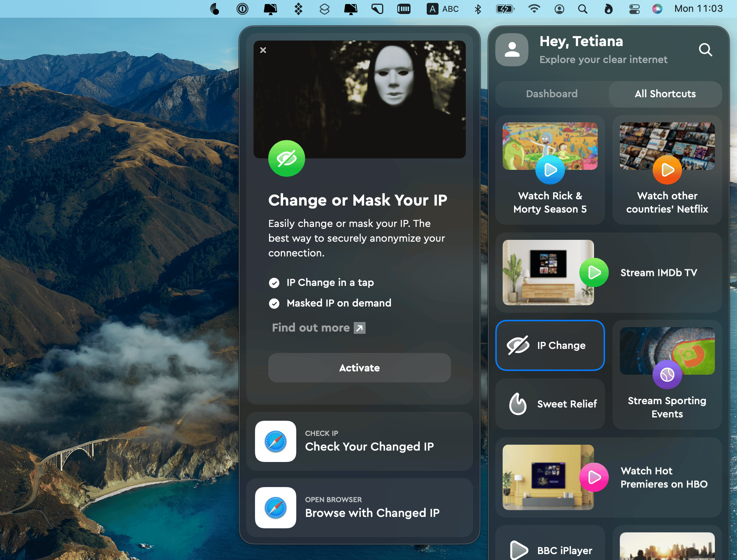Open Stream IMDb TV shortcut label
Image resolution: width=737 pixels, height=560 pixels.
[659, 273]
